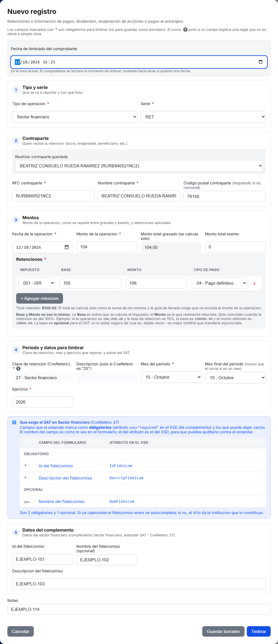The image size is (278, 644).
Task: Click the Fecha de la operacion date field
Action: click(43, 247)
